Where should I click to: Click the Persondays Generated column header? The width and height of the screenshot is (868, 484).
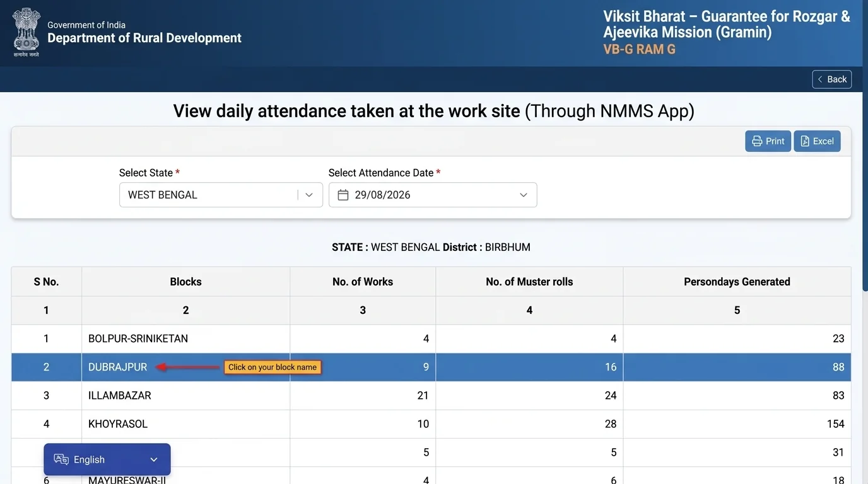tap(737, 282)
